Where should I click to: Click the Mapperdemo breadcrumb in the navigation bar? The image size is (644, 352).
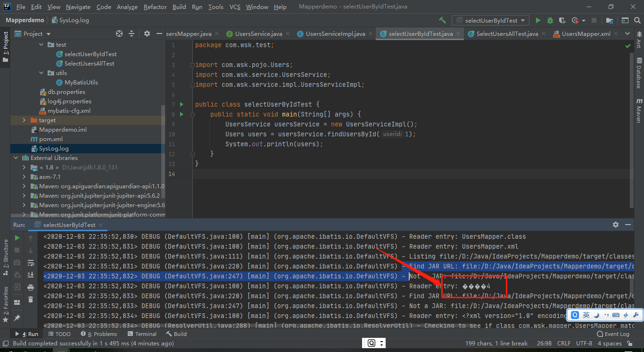[x=25, y=20]
